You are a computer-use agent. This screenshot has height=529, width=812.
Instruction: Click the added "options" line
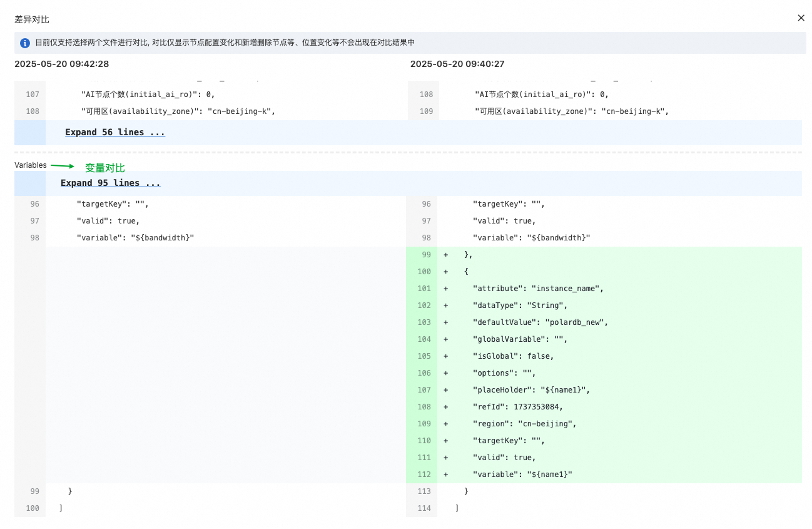point(505,373)
